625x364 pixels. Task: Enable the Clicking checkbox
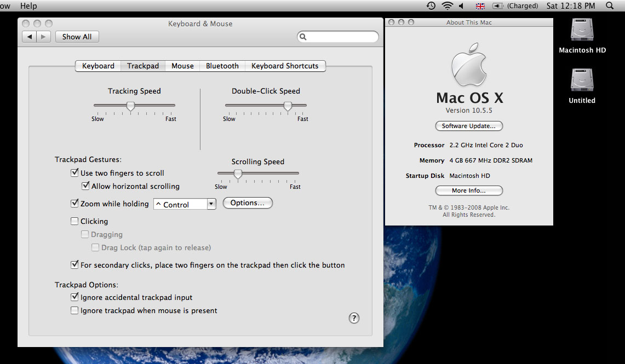click(74, 221)
